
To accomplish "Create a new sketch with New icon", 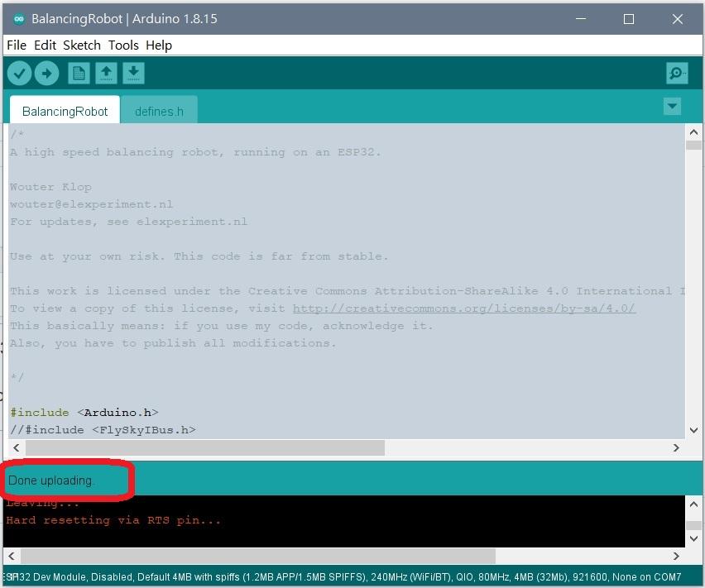I will pyautogui.click(x=79, y=74).
